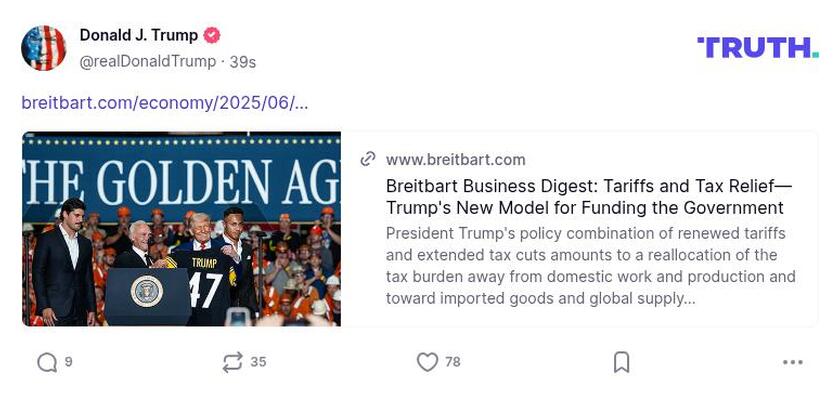Viewport: 840px width, 406px height.
Task: Click the Donald J. Trump display name
Action: coord(139,36)
